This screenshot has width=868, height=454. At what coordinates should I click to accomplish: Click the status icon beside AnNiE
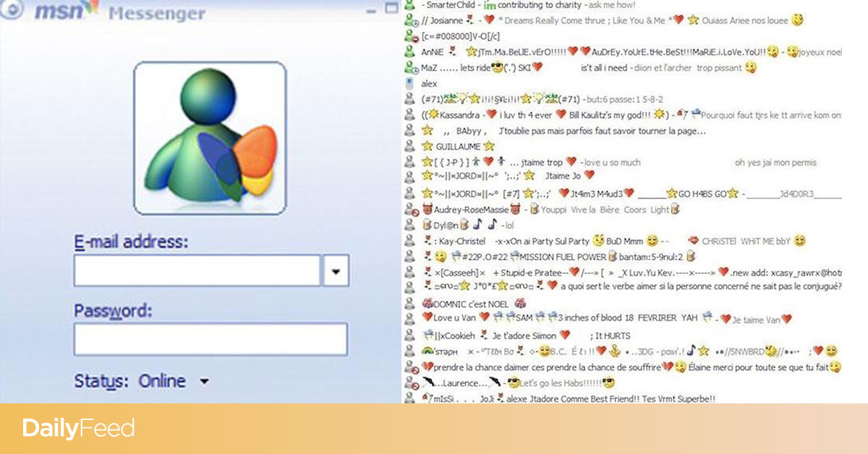click(410, 52)
